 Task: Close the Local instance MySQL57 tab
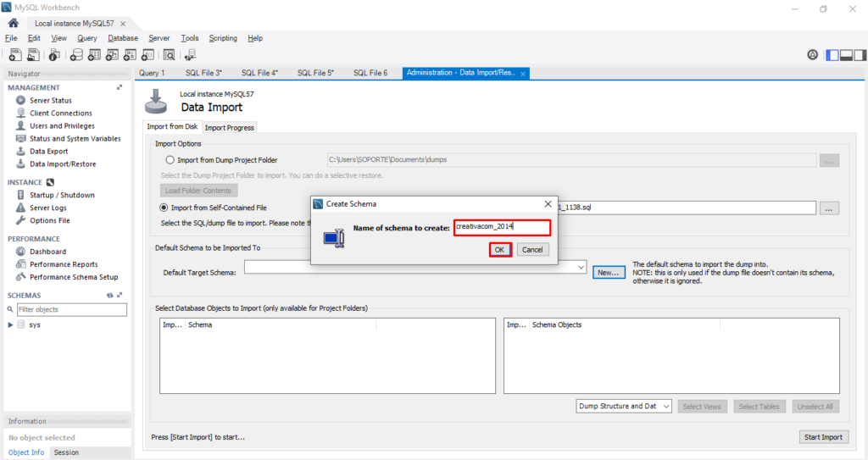click(123, 24)
